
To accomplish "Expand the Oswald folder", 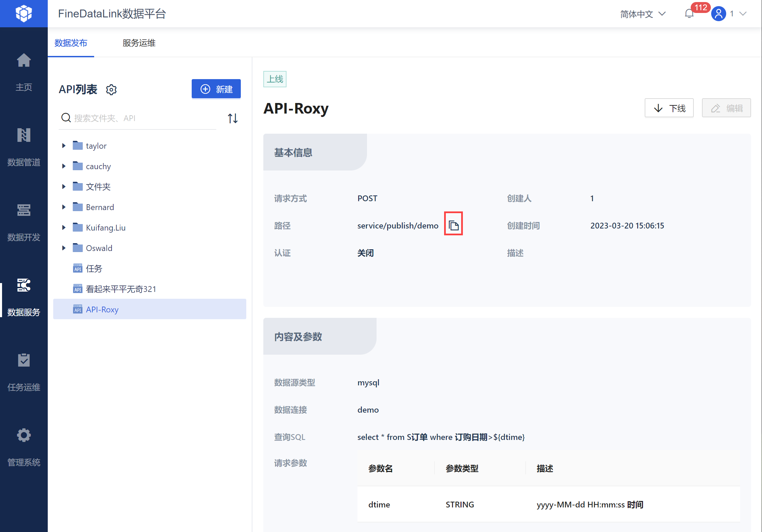I will click(64, 248).
